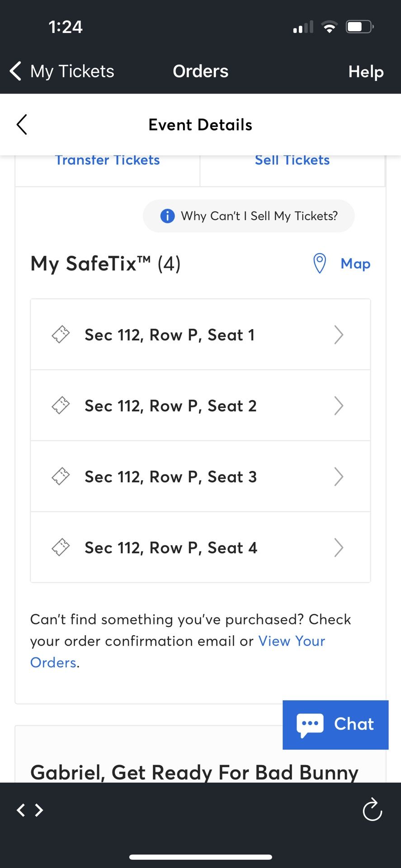Viewport: 401px width, 868px height.
Task: Tap the forward navigation arrow at bottom
Action: pyautogui.click(x=40, y=810)
